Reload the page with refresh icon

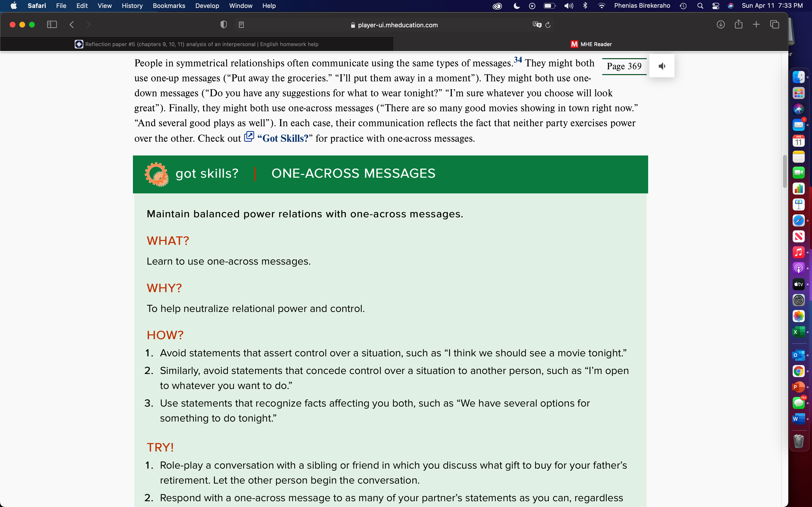coord(548,25)
